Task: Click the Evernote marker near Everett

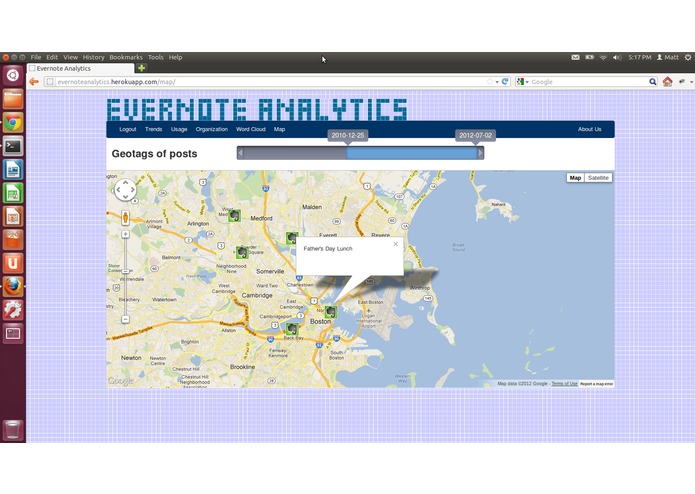Action: (x=292, y=238)
